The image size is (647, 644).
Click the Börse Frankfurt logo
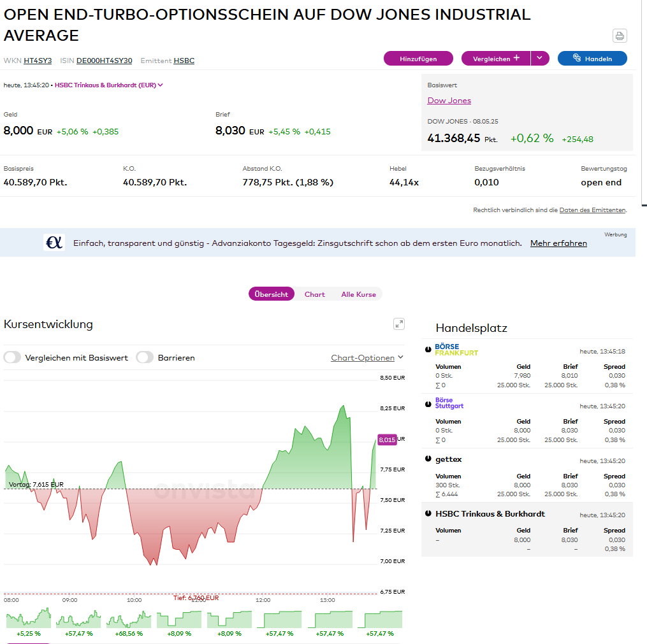click(x=456, y=350)
